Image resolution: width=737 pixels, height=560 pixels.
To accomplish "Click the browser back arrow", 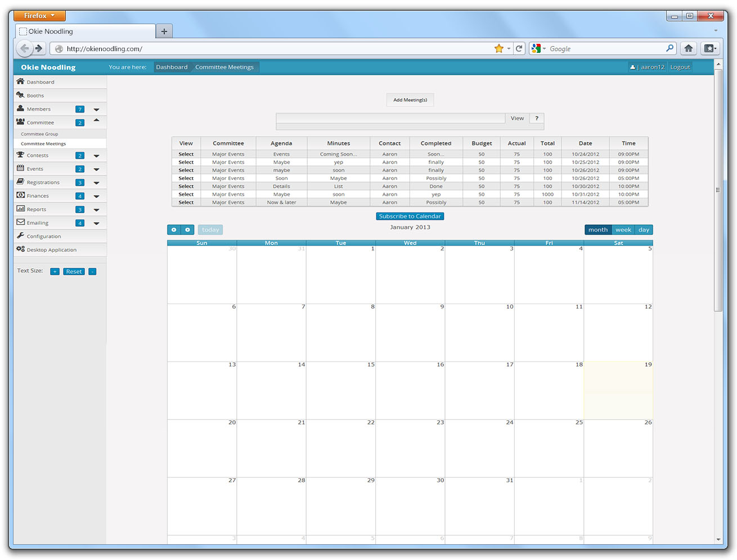I will tap(24, 48).
